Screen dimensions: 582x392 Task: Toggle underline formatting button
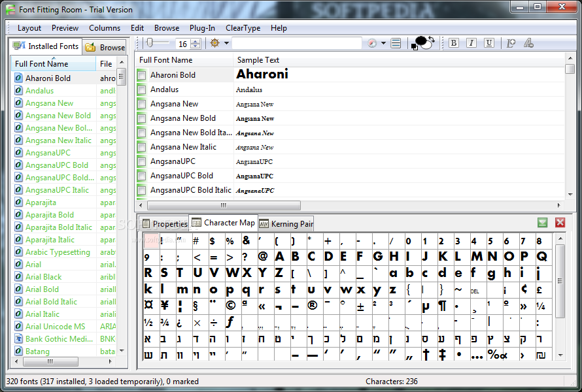tap(489, 43)
